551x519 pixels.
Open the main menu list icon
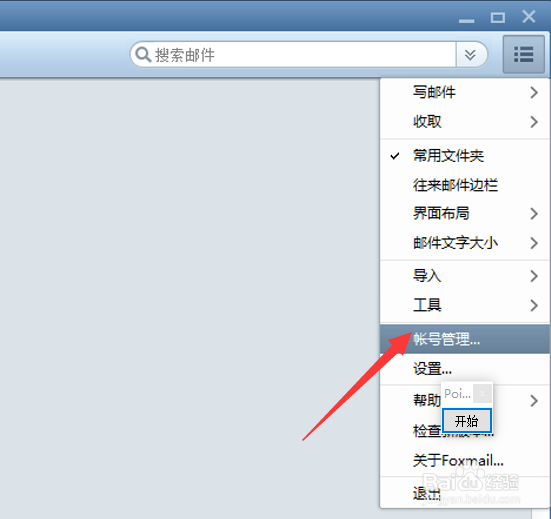(524, 54)
